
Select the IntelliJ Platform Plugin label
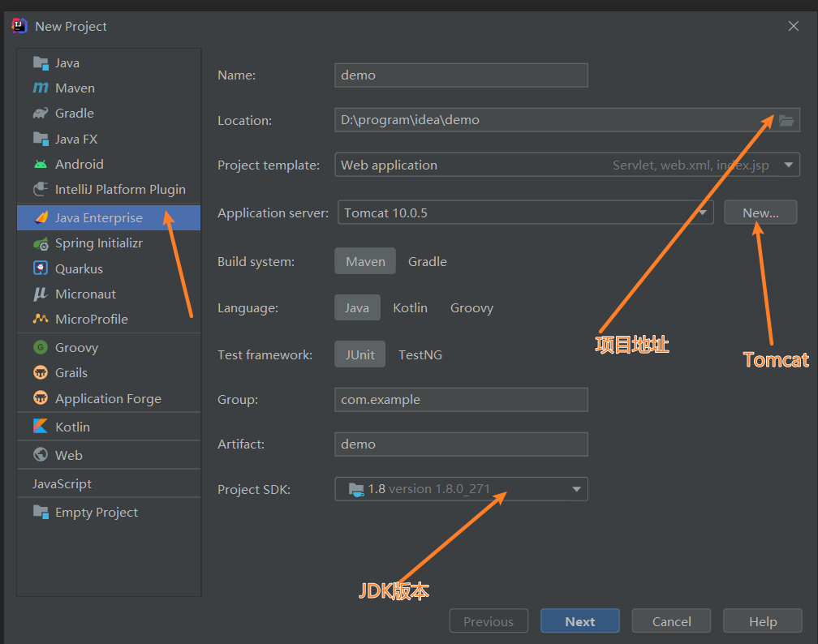[x=120, y=189]
